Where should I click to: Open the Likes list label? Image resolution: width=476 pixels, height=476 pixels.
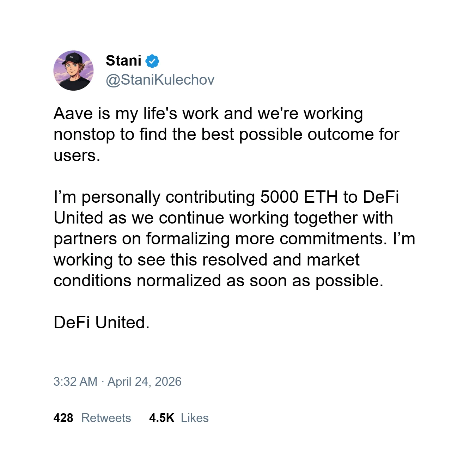tap(195, 418)
